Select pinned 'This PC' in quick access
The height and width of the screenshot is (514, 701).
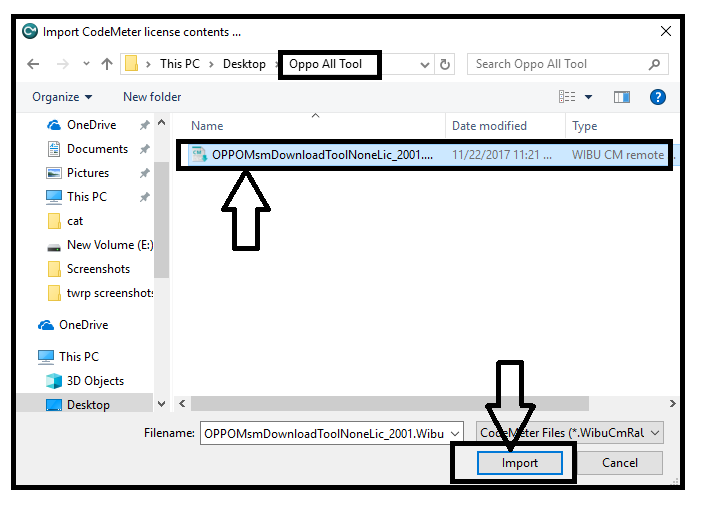tap(87, 197)
